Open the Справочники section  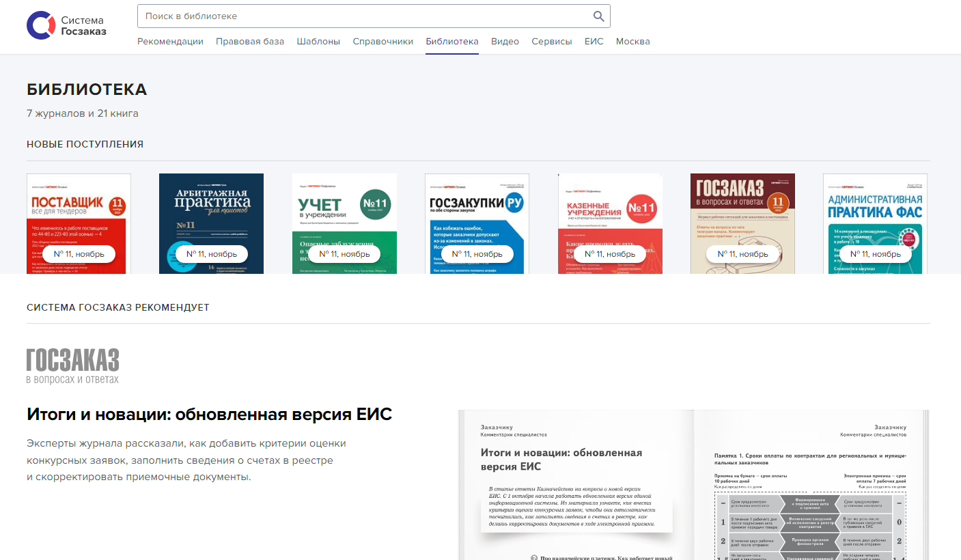(382, 41)
